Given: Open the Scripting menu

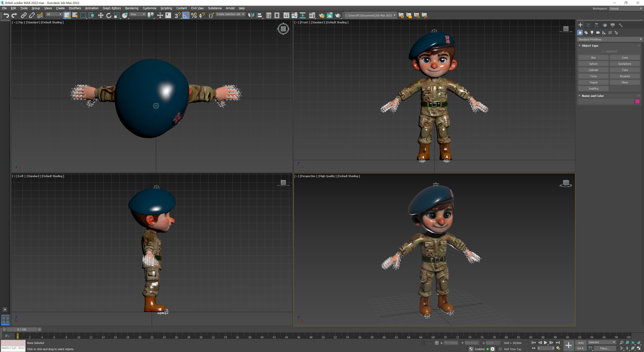Looking at the screenshot, I should (166, 8).
